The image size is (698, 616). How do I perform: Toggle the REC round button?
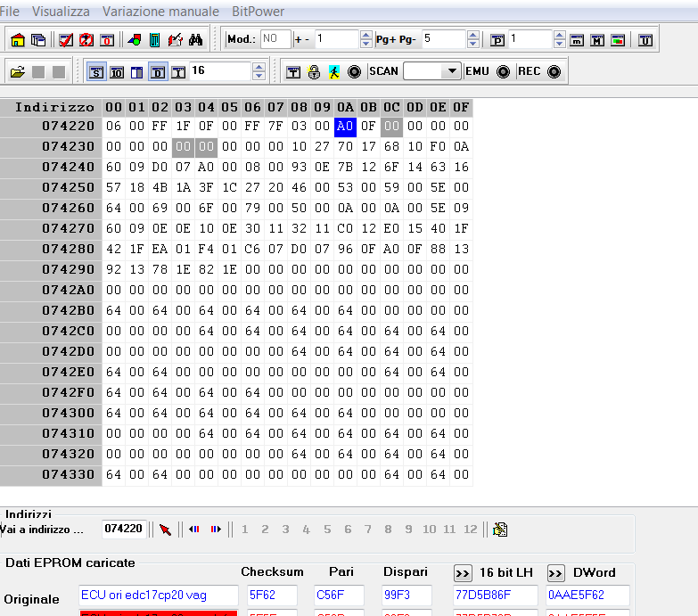click(554, 71)
